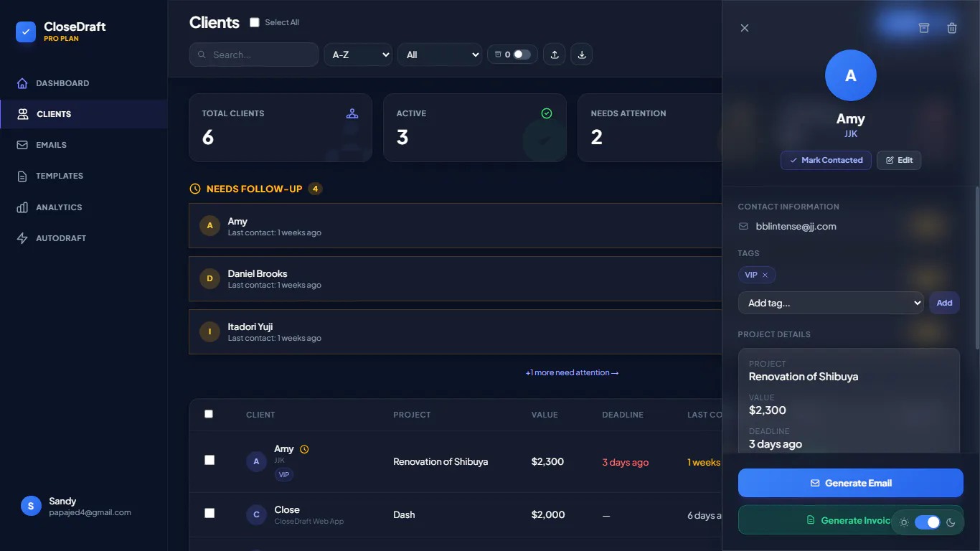Open the Analytics sidebar section

(84, 207)
